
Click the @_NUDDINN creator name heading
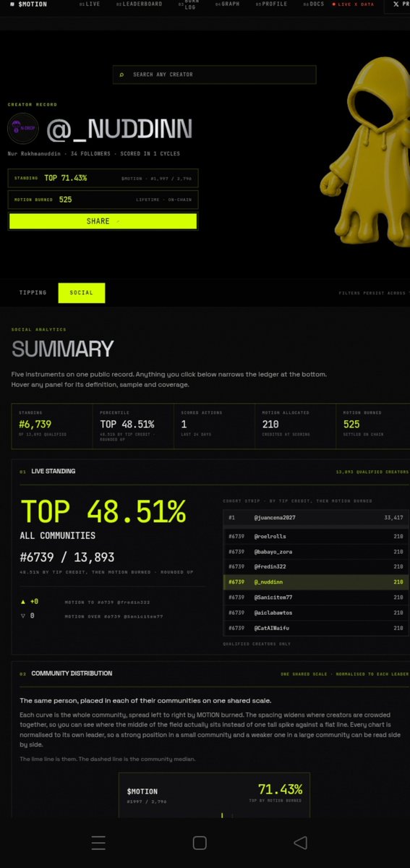pyautogui.click(x=119, y=128)
